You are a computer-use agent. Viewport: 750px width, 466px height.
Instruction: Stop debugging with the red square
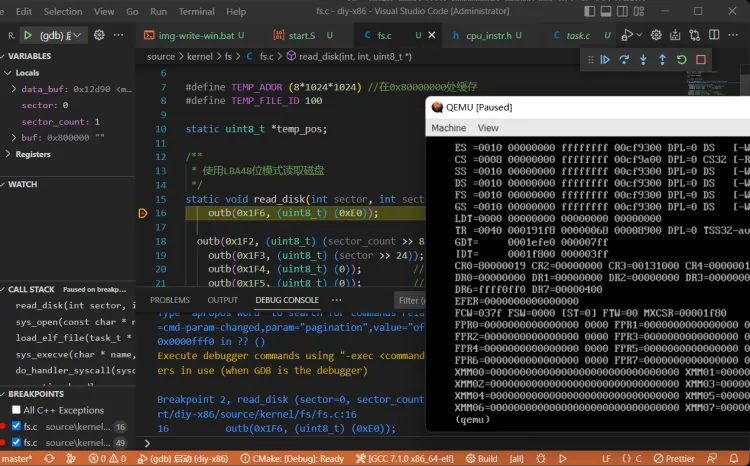pos(701,60)
